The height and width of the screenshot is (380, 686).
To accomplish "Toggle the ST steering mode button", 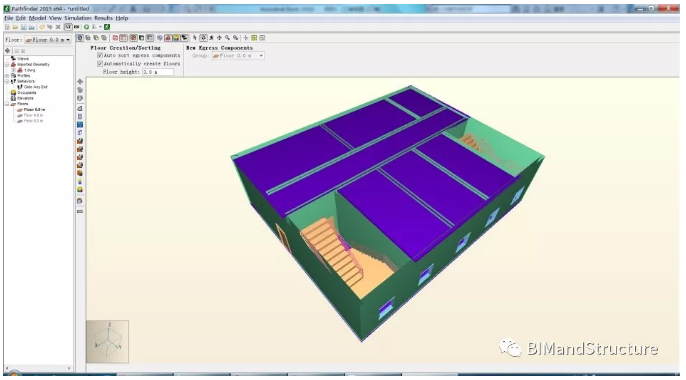I will [68, 27].
